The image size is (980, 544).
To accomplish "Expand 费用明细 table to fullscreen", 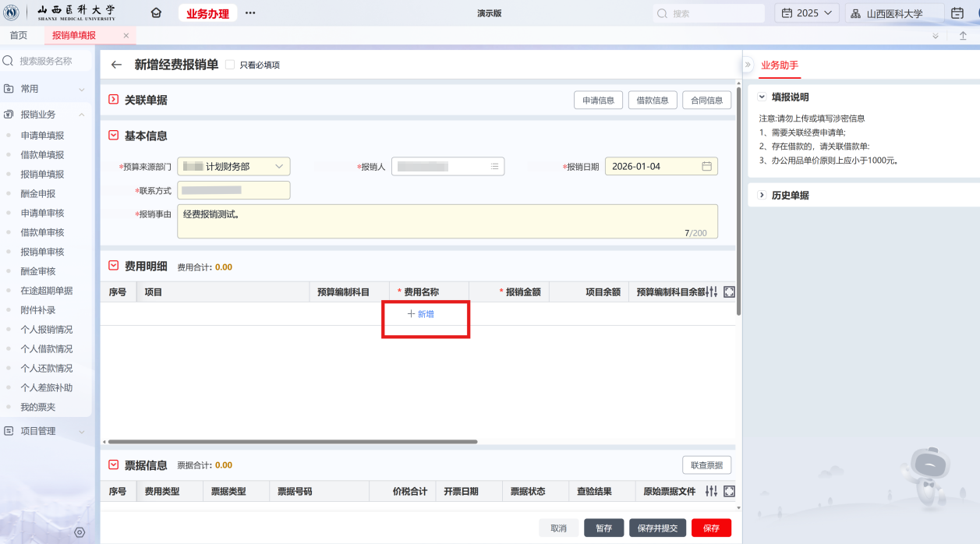I will coord(729,292).
